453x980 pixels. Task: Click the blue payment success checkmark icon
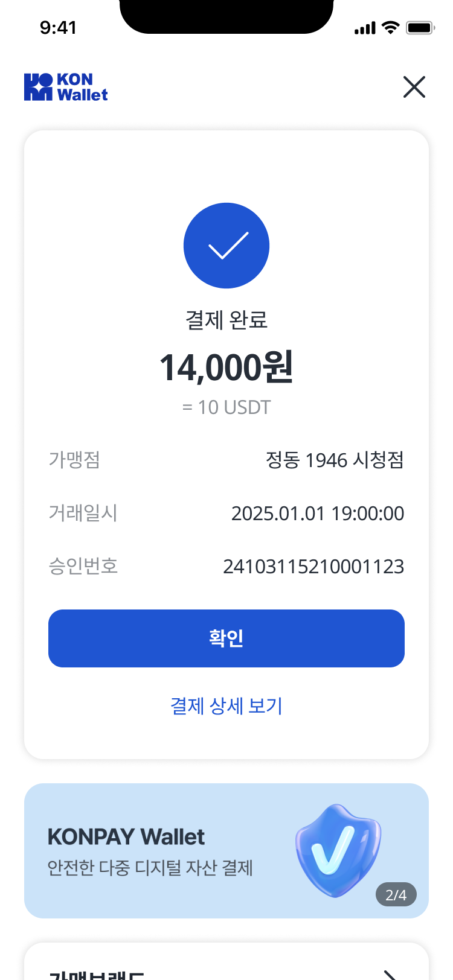(x=226, y=246)
